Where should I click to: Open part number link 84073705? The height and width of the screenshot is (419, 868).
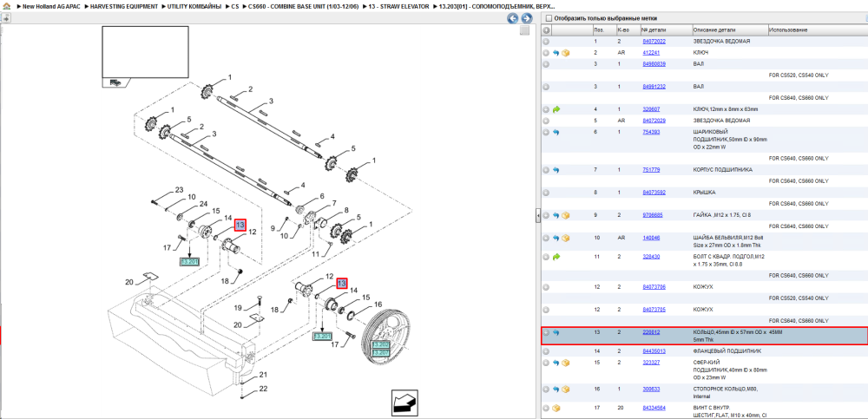coord(654,310)
